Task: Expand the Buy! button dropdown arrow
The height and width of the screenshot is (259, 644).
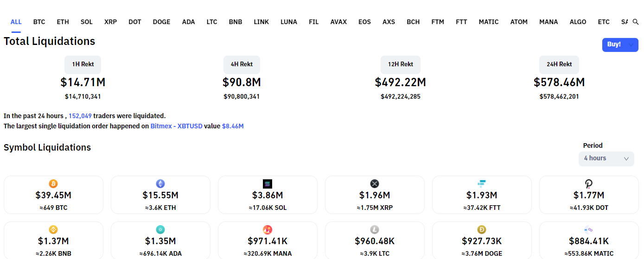Action: point(631,44)
